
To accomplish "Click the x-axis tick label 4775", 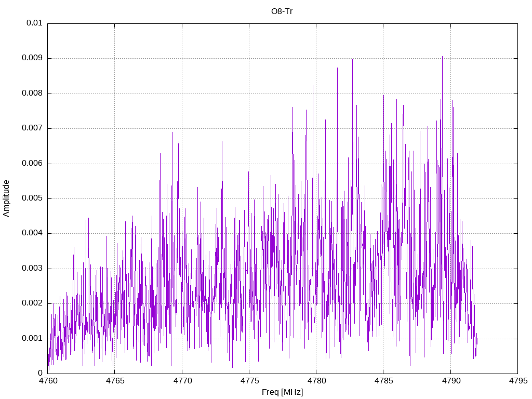I will pos(249,381).
